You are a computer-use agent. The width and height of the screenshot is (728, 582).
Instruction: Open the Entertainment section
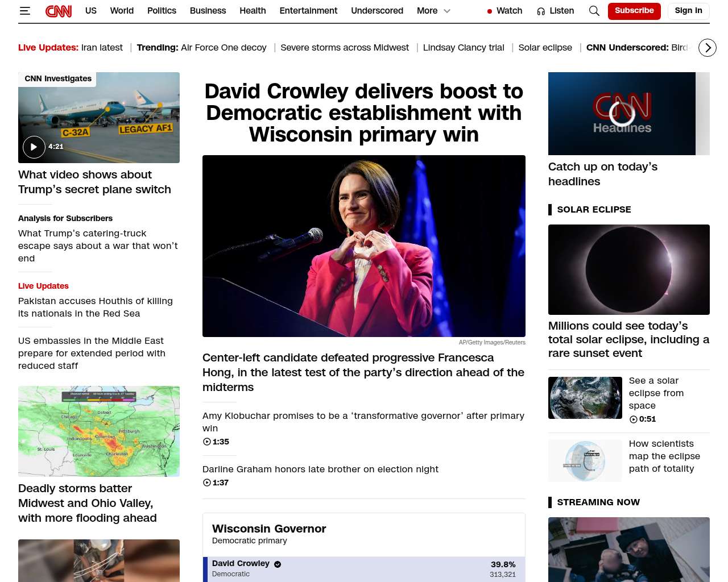(x=308, y=11)
